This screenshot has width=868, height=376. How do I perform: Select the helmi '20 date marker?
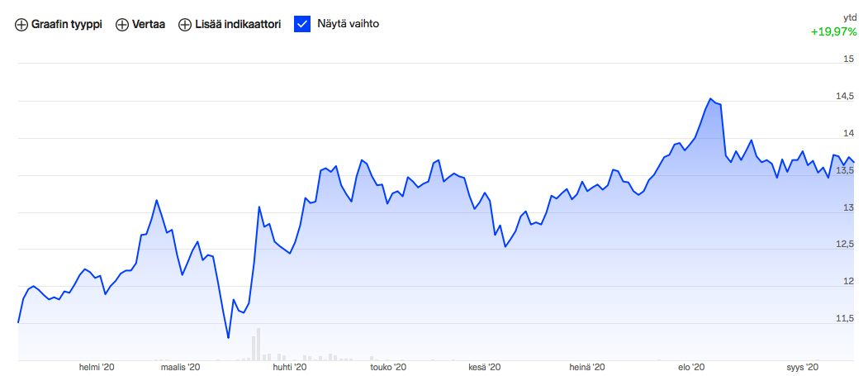[x=97, y=368]
